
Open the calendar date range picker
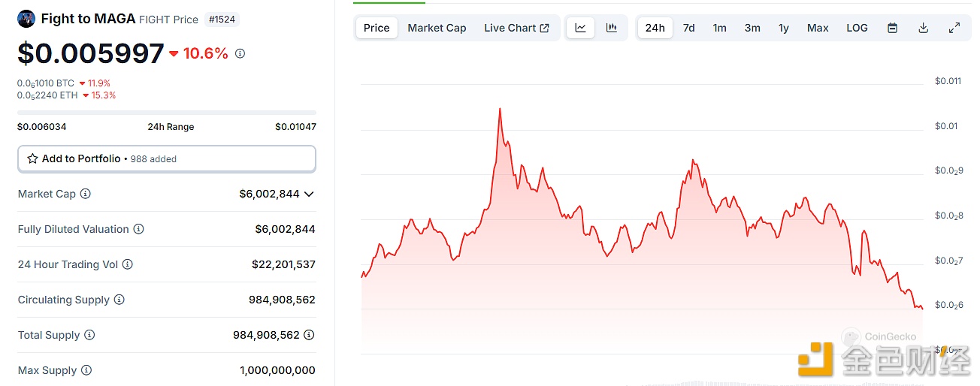pos(893,28)
